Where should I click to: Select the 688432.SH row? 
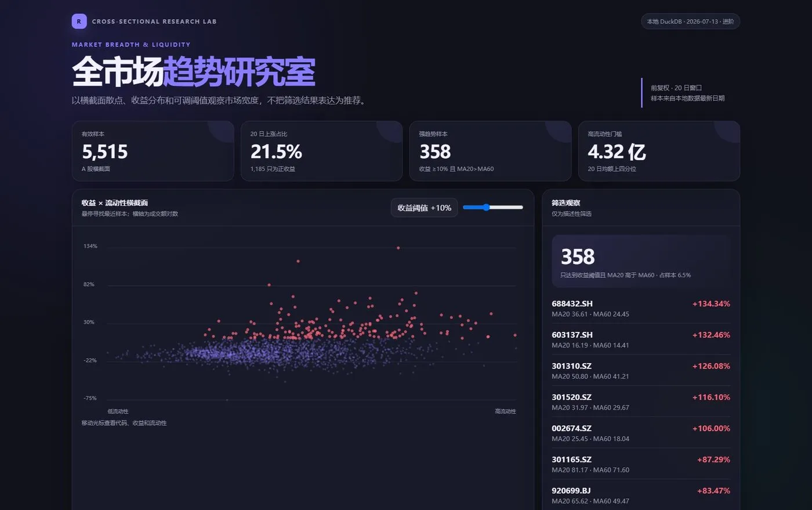(x=641, y=308)
